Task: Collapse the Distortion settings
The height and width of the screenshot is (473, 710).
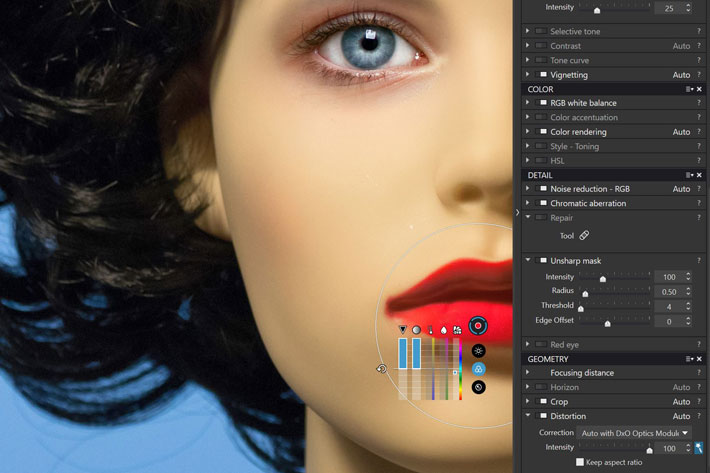Action: [x=528, y=416]
